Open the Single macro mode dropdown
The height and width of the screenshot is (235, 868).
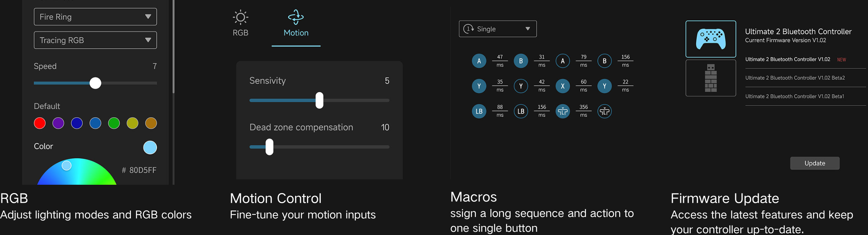[x=498, y=29]
